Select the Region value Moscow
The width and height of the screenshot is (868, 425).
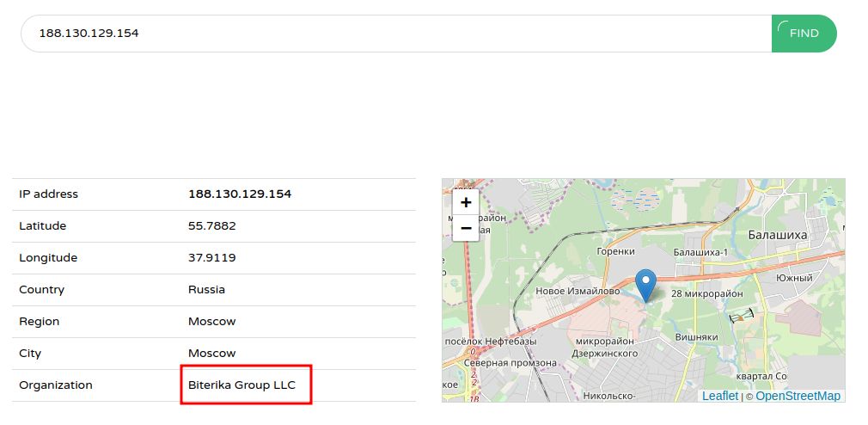(212, 322)
